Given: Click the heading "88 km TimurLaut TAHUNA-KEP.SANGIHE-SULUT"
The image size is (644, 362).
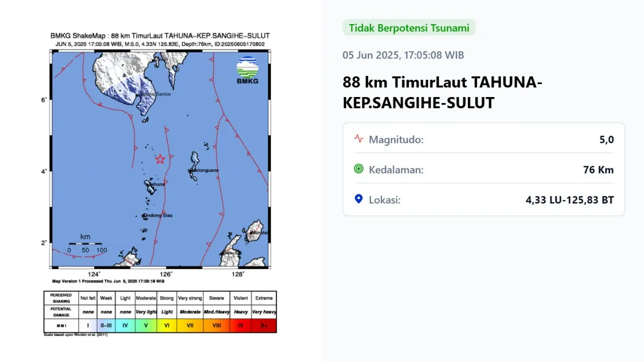Looking at the screenshot, I should 443,92.
